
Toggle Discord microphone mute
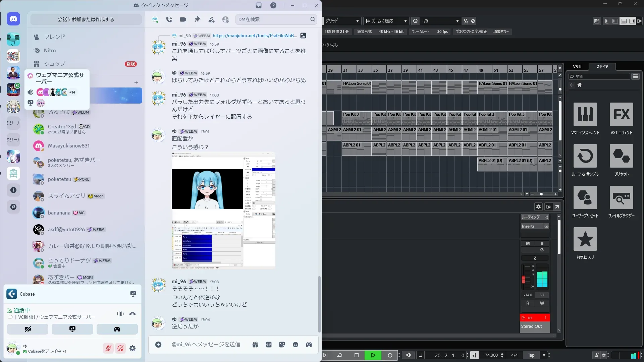pyautogui.click(x=108, y=348)
